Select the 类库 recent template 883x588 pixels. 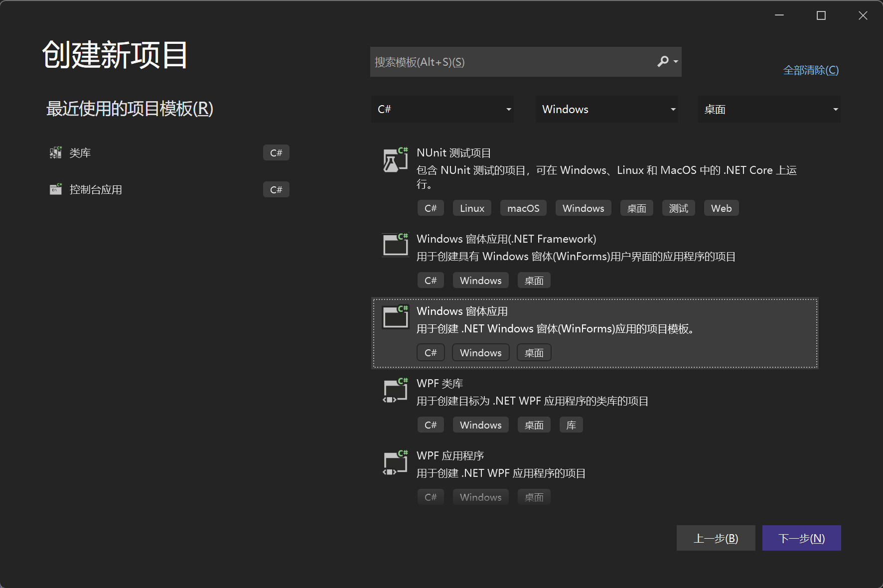point(80,153)
